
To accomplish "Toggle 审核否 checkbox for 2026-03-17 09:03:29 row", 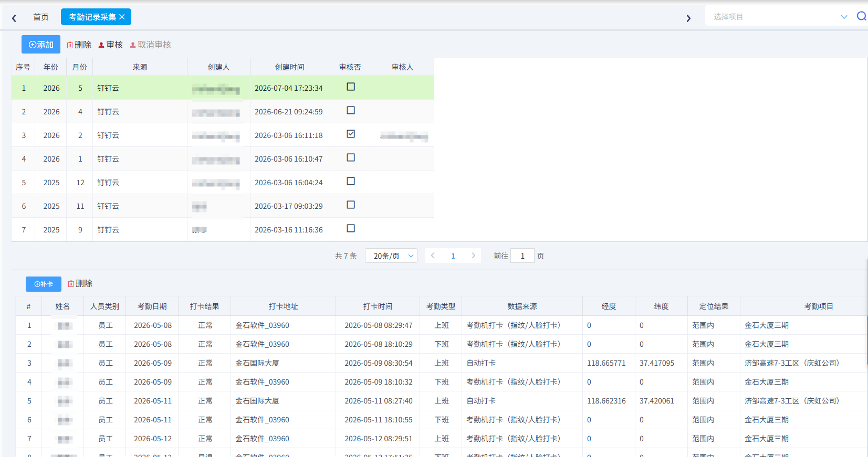I will coord(351,205).
